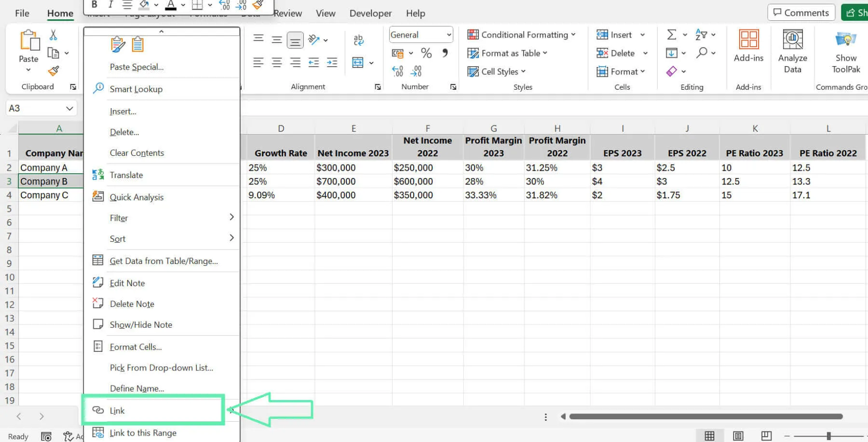
Task: Toggle the highlighted Bottom Align button
Action: 295,41
